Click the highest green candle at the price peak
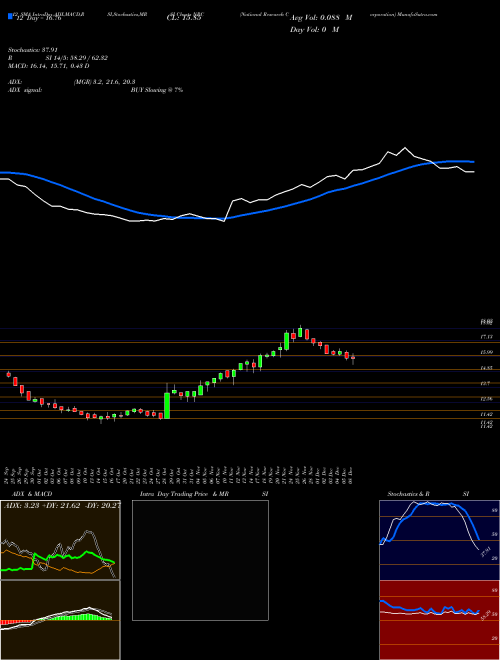This screenshot has width=500, height=660. 300,332
